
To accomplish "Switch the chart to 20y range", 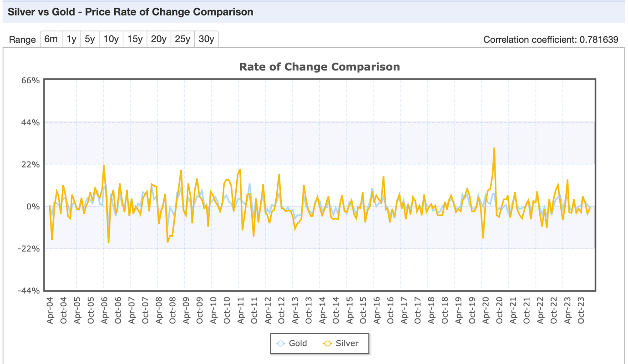I will [158, 39].
